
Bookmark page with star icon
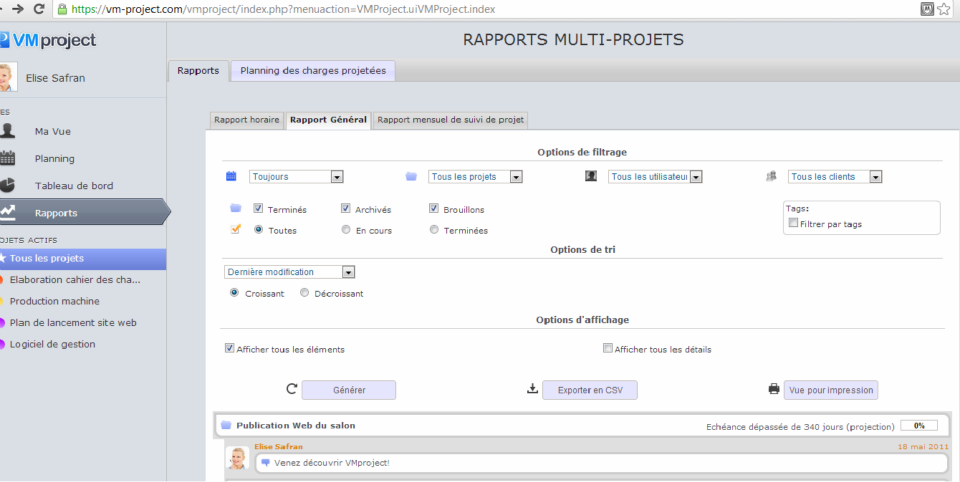(943, 9)
